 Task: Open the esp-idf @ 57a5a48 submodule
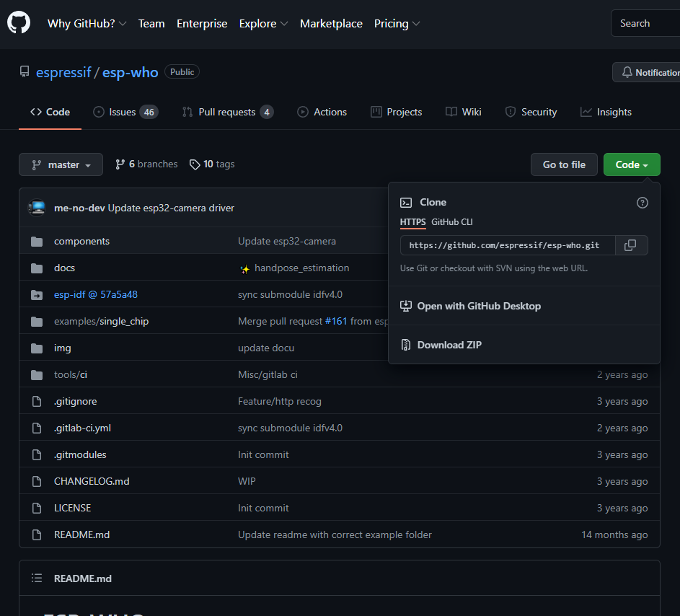click(x=95, y=294)
